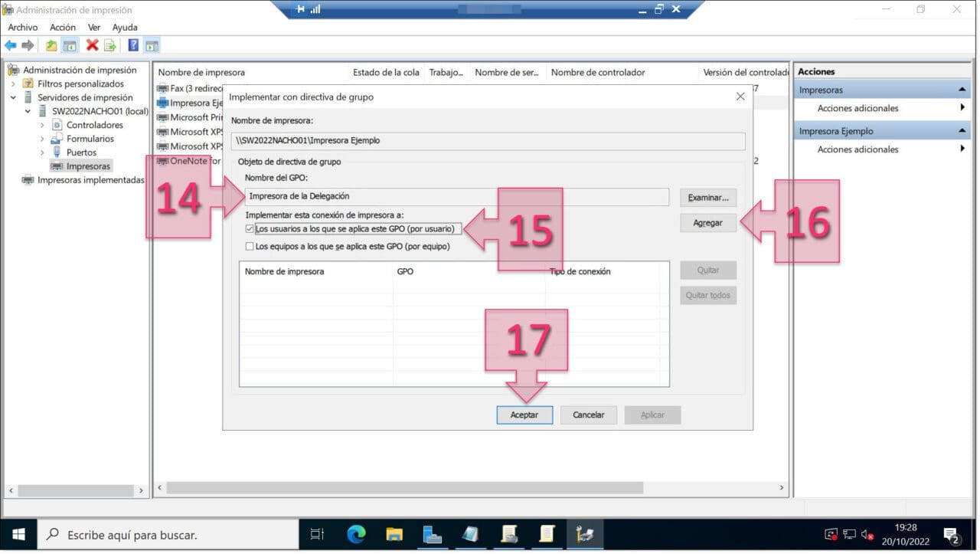Image resolution: width=980 pixels, height=554 pixels.
Task: Check 'Los equipos a los que se aplica este GPO'
Action: 250,247
